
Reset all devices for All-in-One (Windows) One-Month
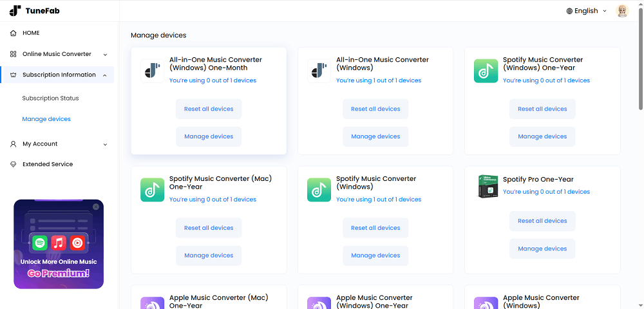click(x=209, y=109)
